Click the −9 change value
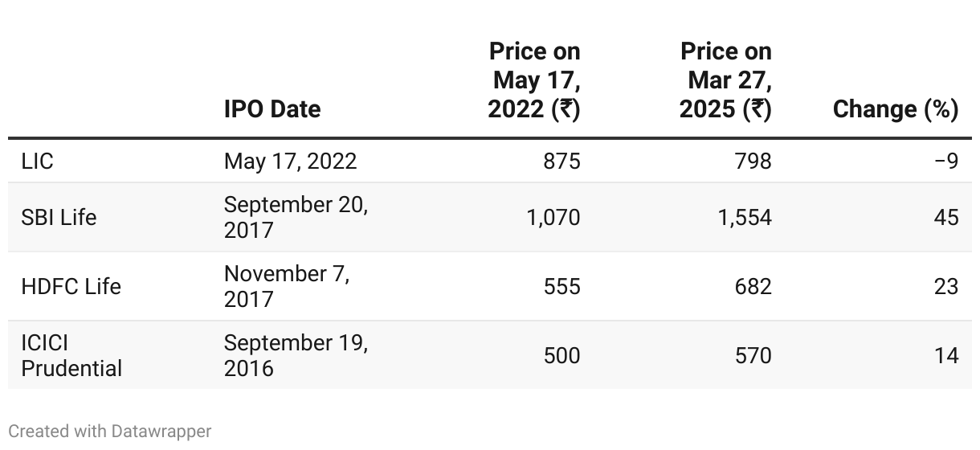Screen dimensions: 980x450 coord(946,161)
